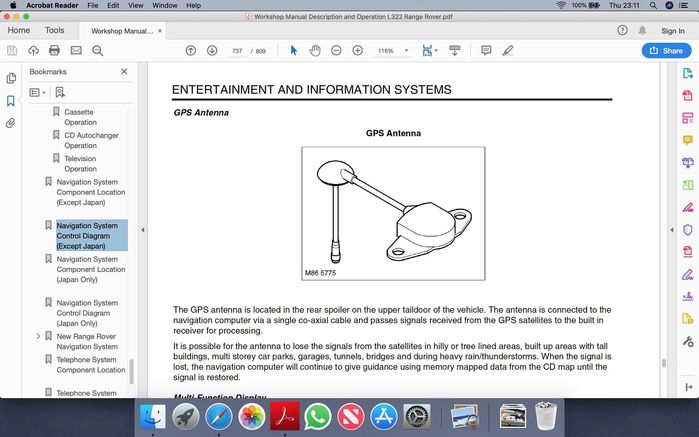Image resolution: width=699 pixels, height=437 pixels.
Task: Click the document vertical scrollbar thumb
Action: tap(664, 363)
